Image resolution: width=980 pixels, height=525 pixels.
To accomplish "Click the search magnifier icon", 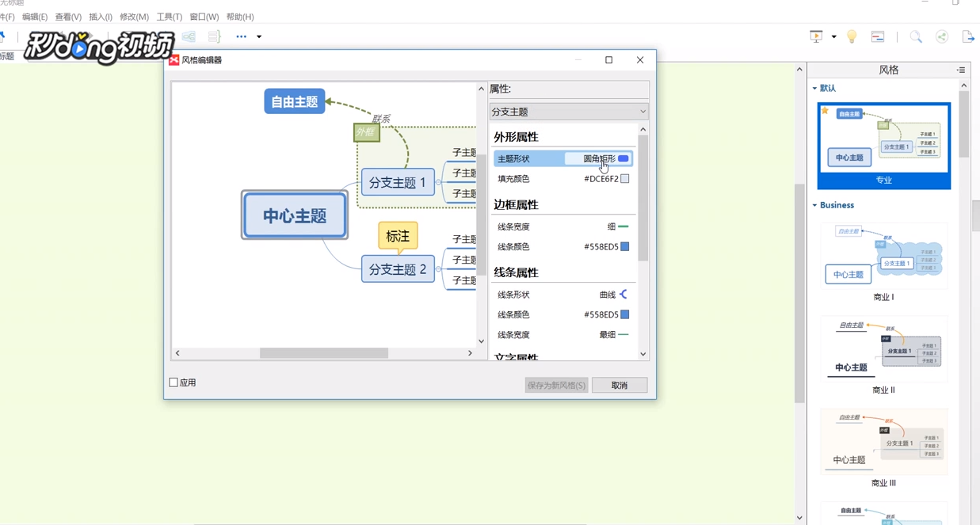I will coord(916,36).
